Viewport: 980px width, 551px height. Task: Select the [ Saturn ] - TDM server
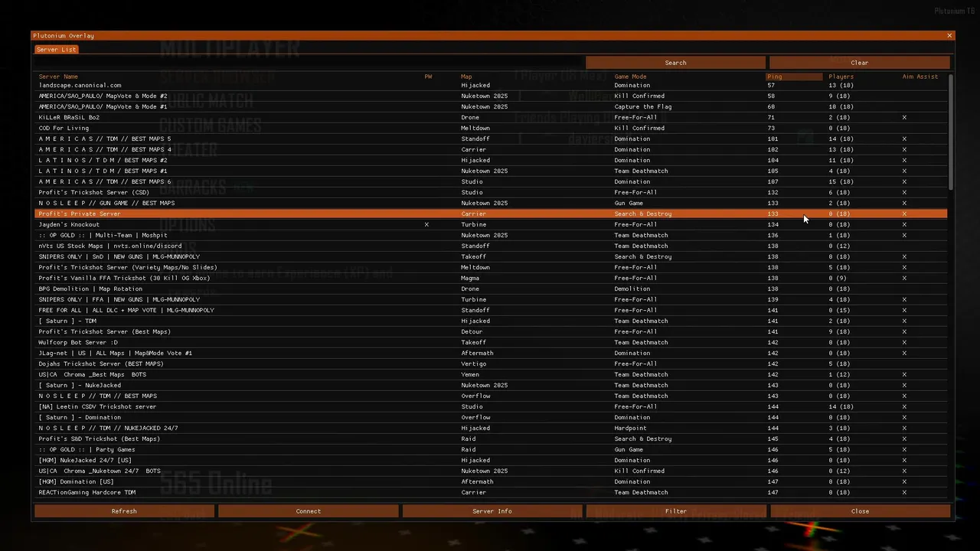[491, 321]
